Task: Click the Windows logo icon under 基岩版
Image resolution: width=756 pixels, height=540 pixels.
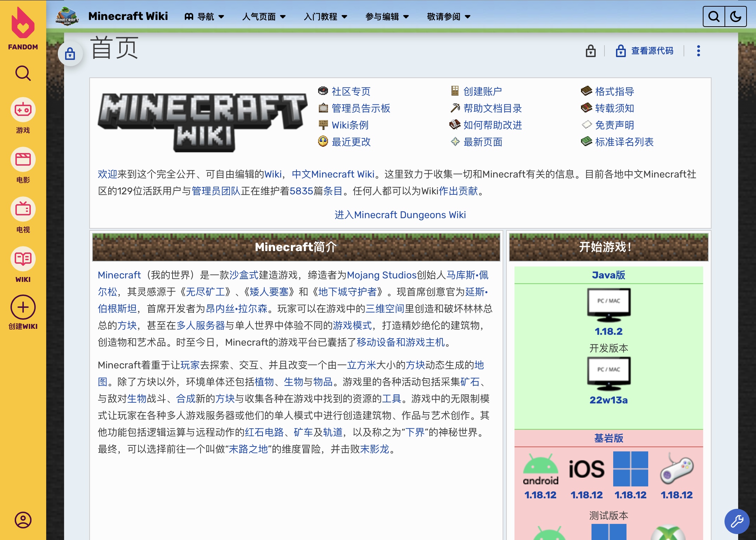Action: (x=631, y=469)
